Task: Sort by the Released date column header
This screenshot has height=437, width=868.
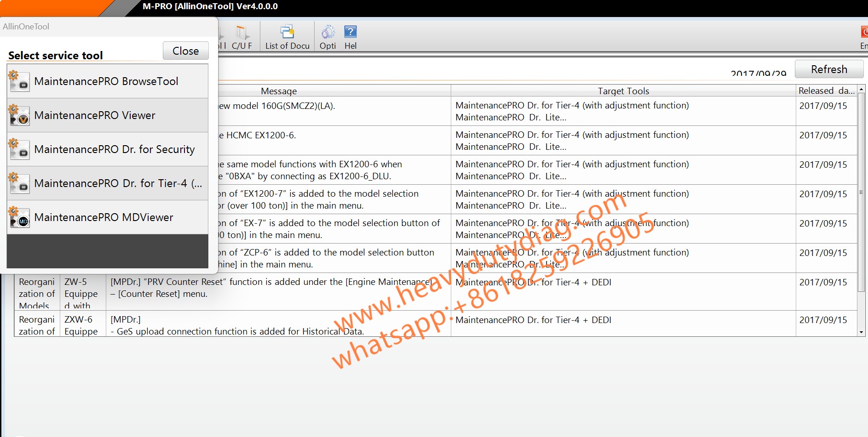Action: 827,91
